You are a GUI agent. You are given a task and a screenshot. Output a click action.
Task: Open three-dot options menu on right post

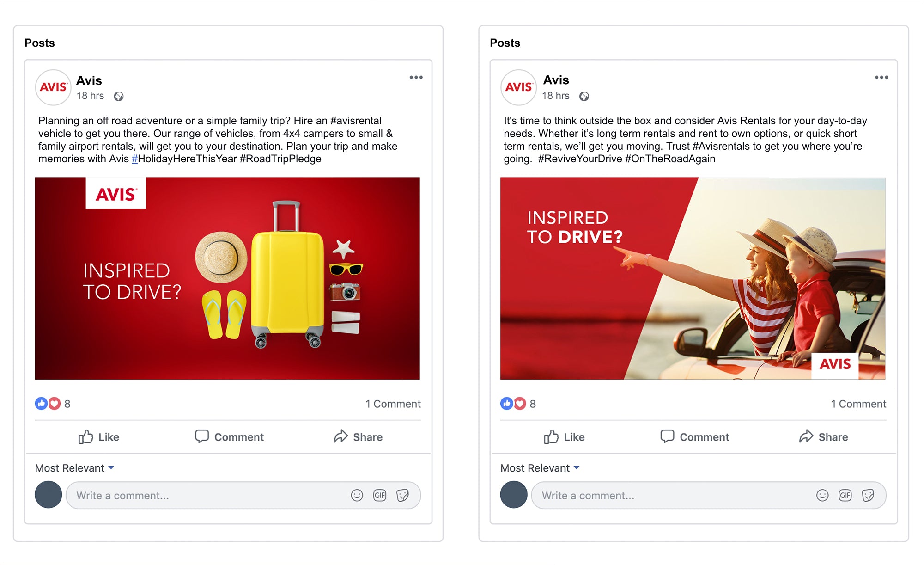pyautogui.click(x=881, y=77)
